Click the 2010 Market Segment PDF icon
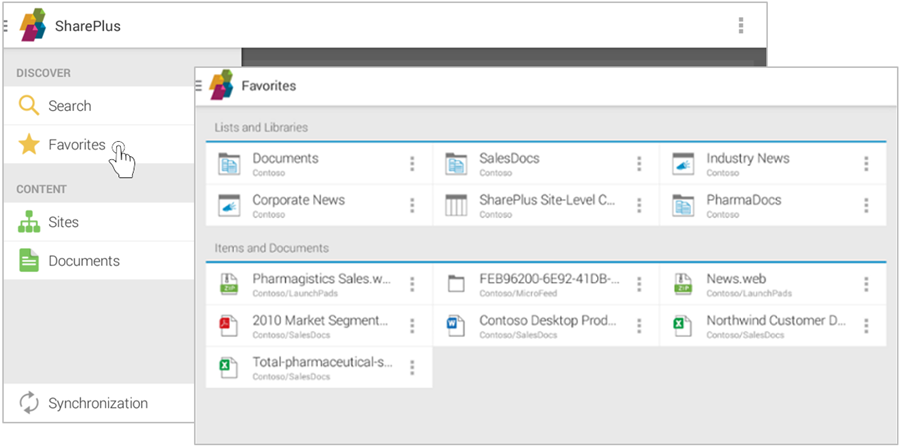This screenshot has width=900, height=446. pyautogui.click(x=230, y=325)
